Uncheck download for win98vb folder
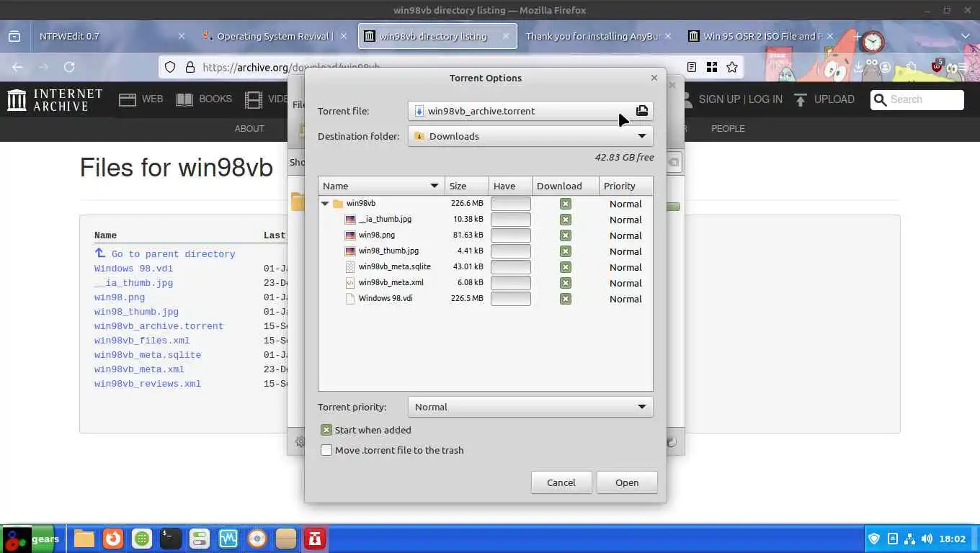This screenshot has width=980, height=553. (x=566, y=204)
